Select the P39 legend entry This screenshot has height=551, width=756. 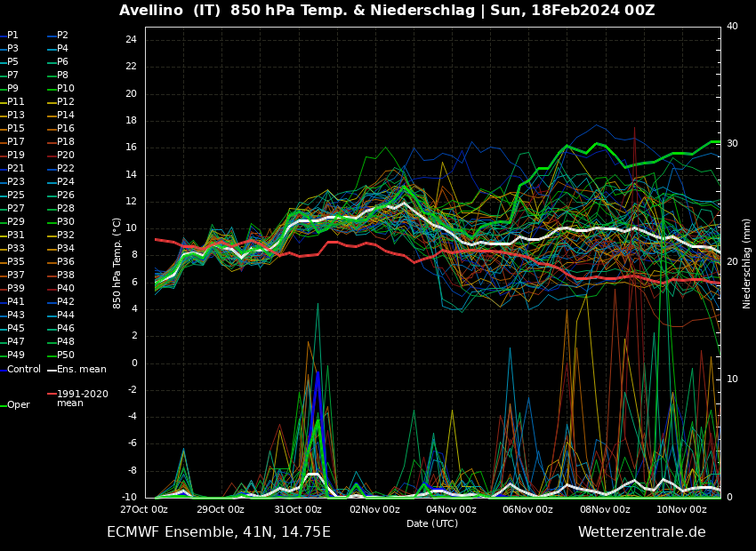click(x=16, y=289)
